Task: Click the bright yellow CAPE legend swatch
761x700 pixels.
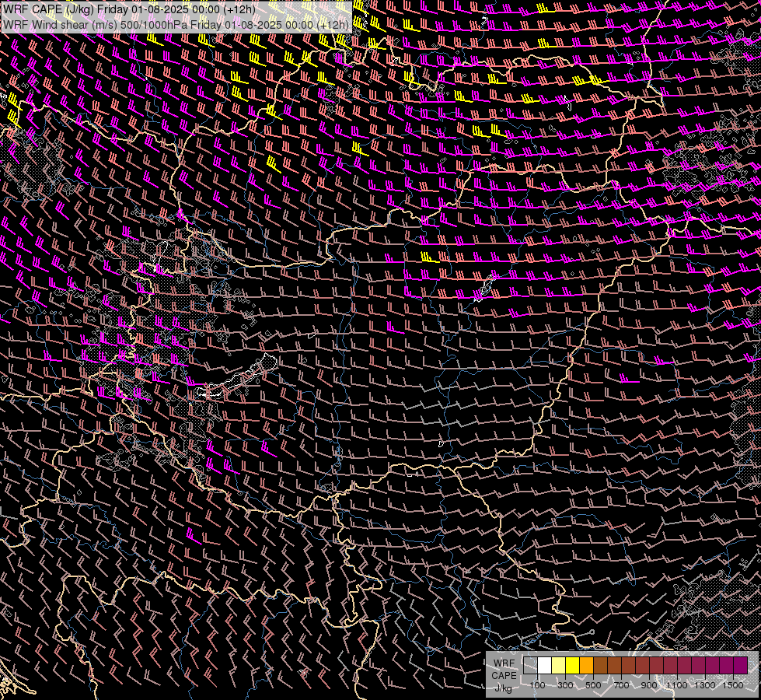Action: 573,666
